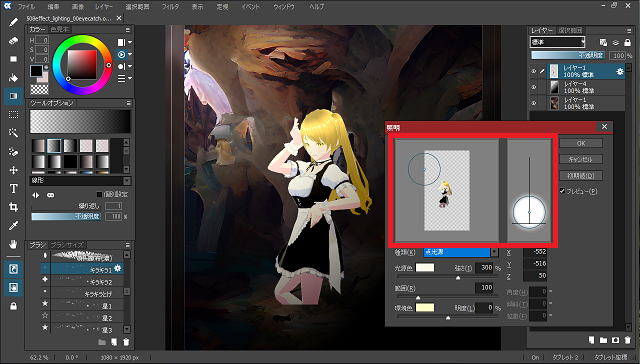
Task: Expand the color bar mode dropdown arrow
Action: pos(130,42)
